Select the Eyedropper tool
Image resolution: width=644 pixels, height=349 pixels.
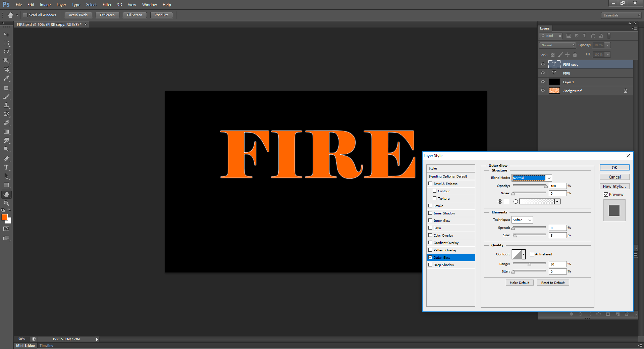(6, 78)
